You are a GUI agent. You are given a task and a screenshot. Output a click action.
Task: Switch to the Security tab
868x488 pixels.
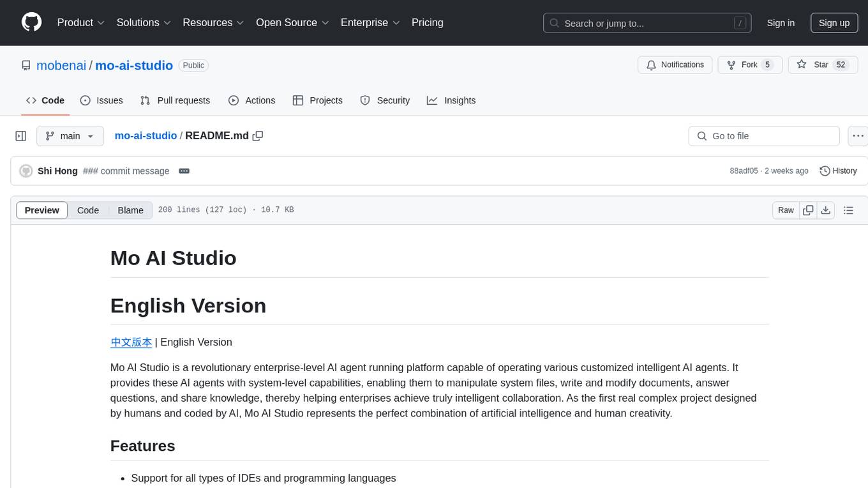pyautogui.click(x=385, y=100)
